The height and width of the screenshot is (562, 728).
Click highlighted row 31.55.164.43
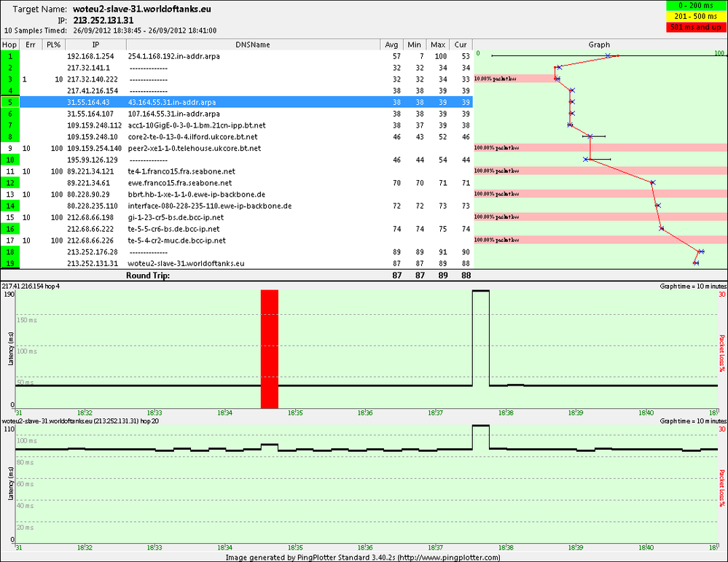(x=236, y=102)
